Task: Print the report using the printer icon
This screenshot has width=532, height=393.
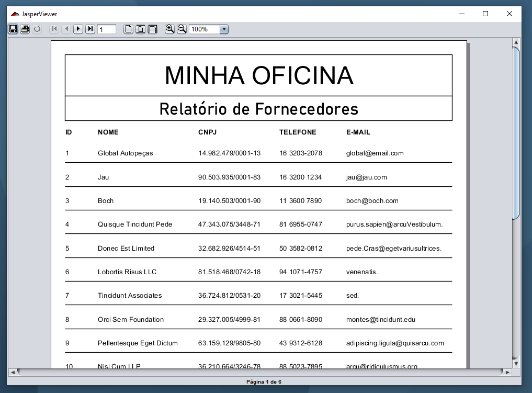Action: point(25,29)
